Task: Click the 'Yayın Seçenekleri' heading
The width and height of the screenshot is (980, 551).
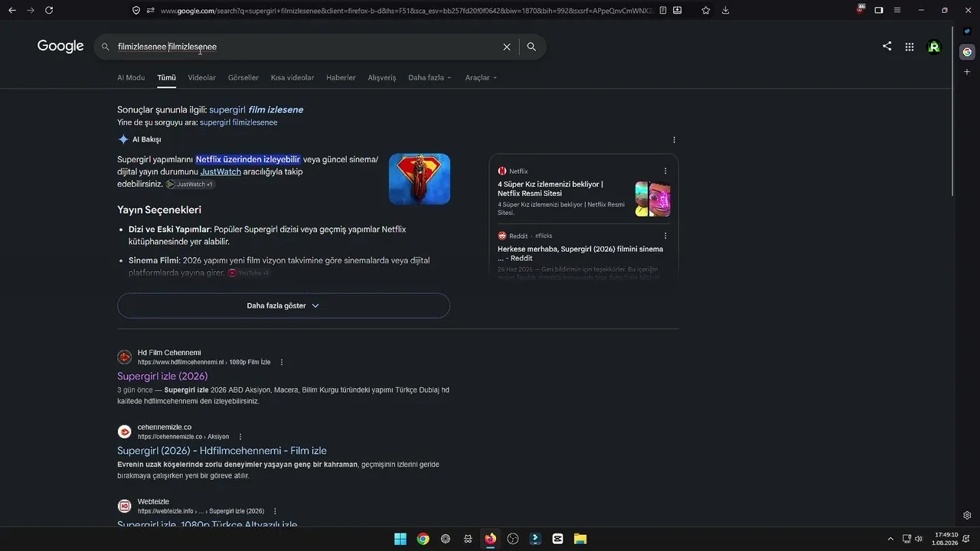Action: coord(159,210)
